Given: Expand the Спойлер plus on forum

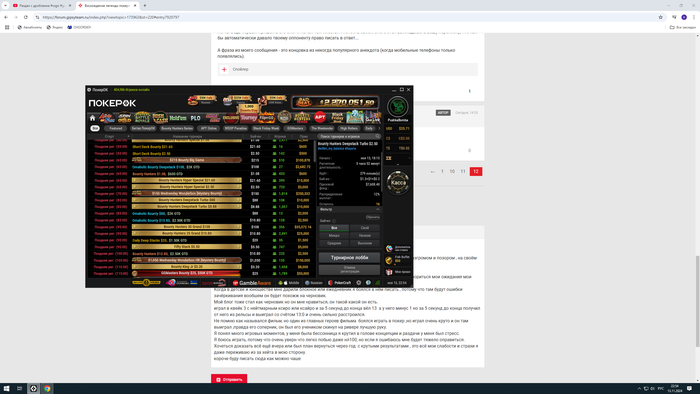Looking at the screenshot, I should coord(224,69).
